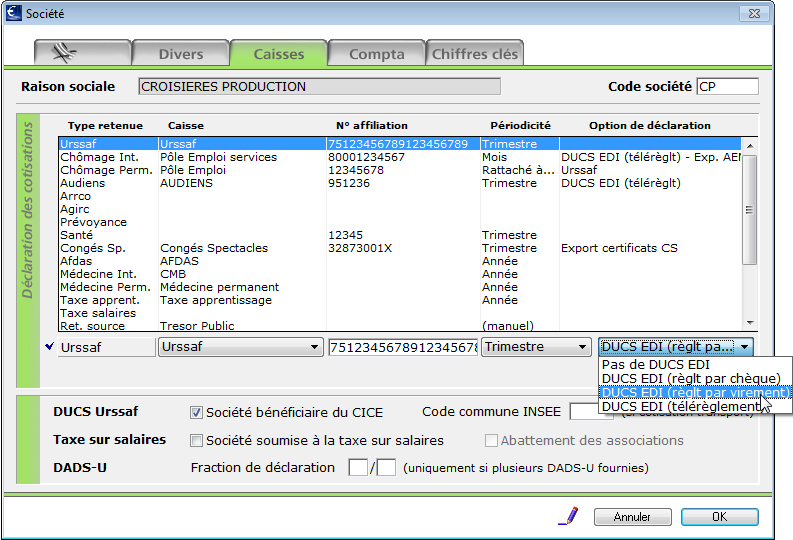Click Pôle Emploi services caisse cell

[x=218, y=157]
